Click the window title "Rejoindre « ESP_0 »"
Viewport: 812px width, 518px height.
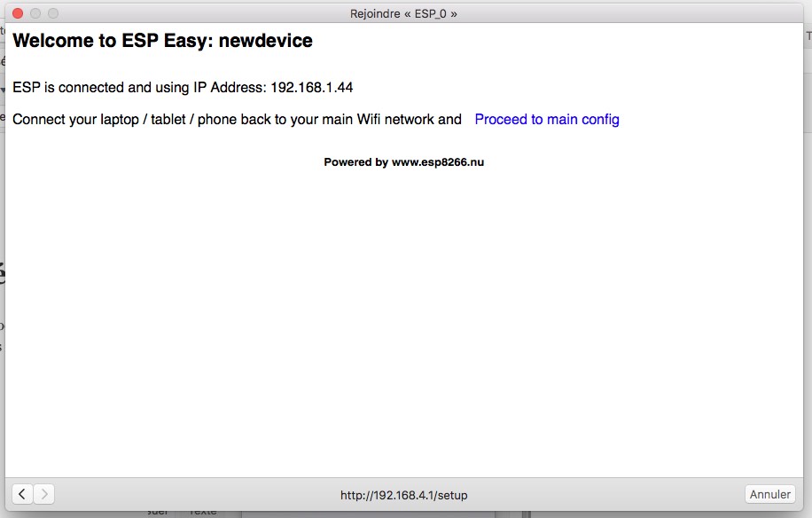coord(405,12)
